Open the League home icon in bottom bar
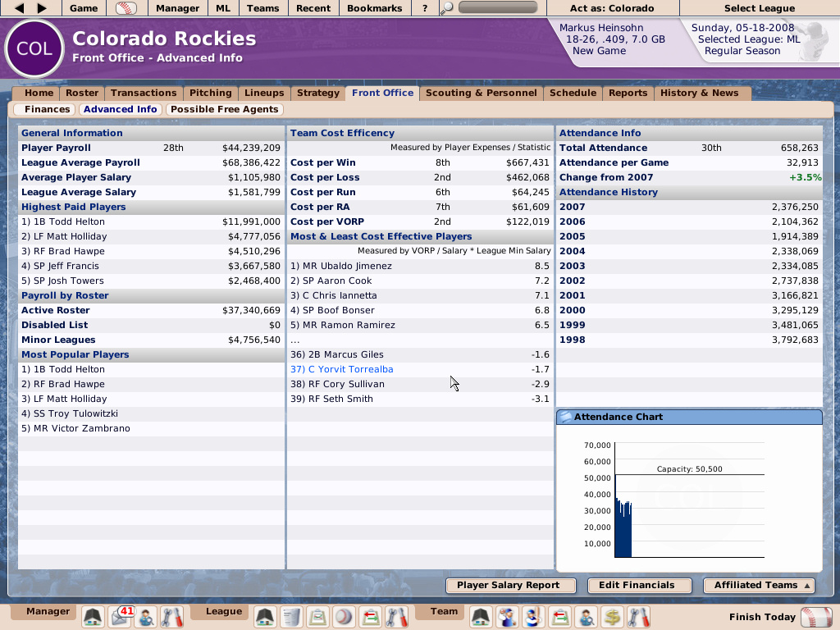Viewport: 840px width, 630px height. (x=265, y=617)
